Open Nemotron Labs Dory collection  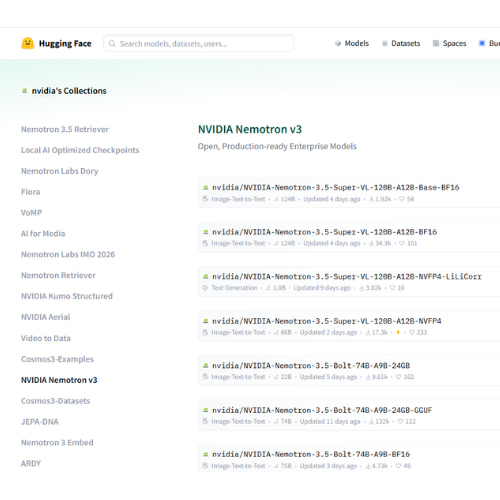pyautogui.click(x=60, y=171)
